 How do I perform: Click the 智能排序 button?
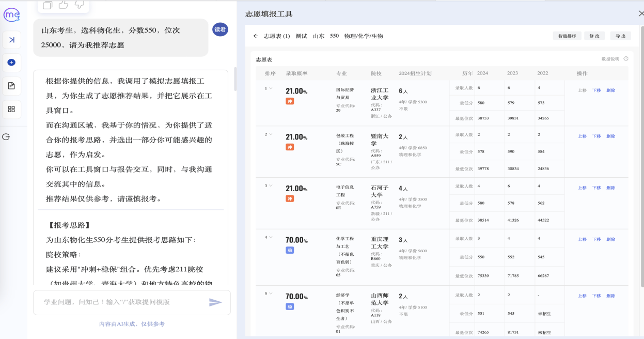click(x=567, y=36)
